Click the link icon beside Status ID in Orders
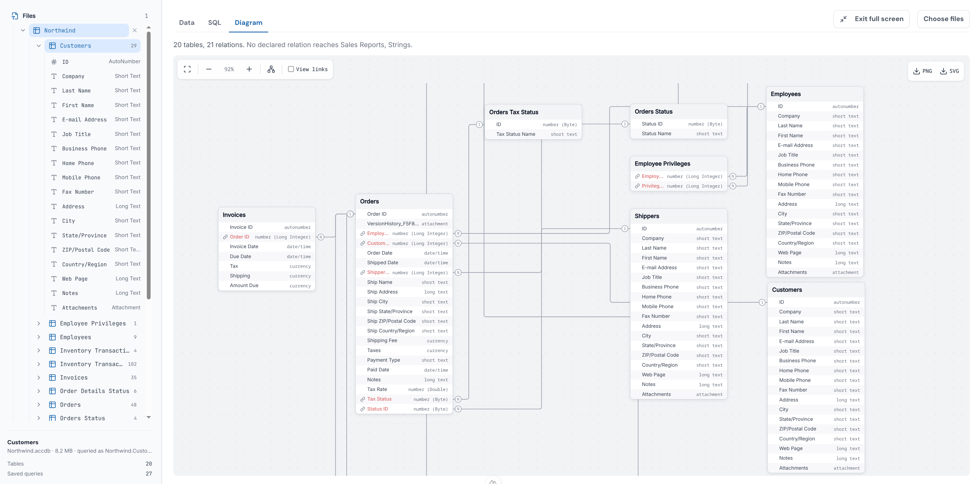The height and width of the screenshot is (484, 980). [x=363, y=409]
